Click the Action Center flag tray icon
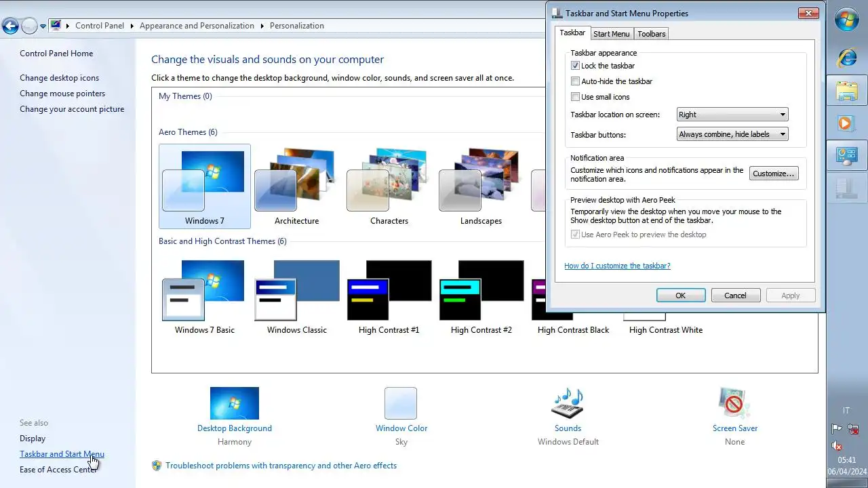This screenshot has height=488, width=868. [x=837, y=429]
